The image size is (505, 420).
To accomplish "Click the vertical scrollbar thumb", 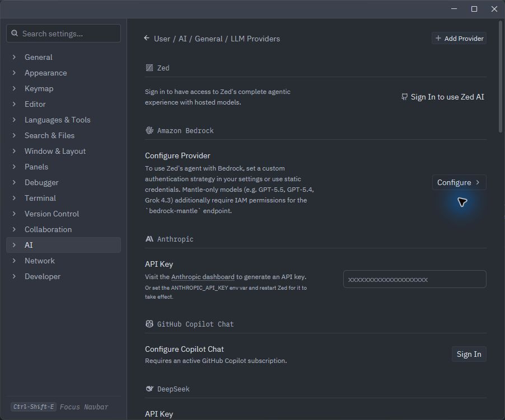I will point(500,77).
